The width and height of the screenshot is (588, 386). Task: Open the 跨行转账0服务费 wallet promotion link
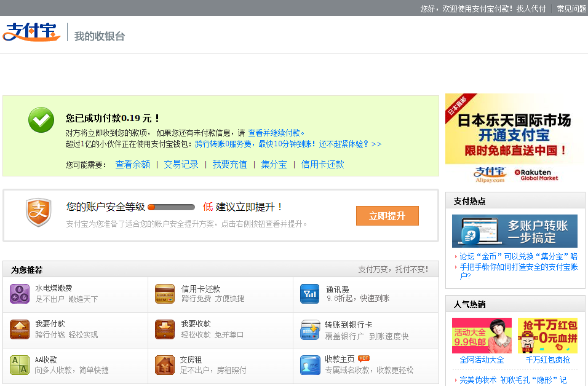tap(288, 144)
